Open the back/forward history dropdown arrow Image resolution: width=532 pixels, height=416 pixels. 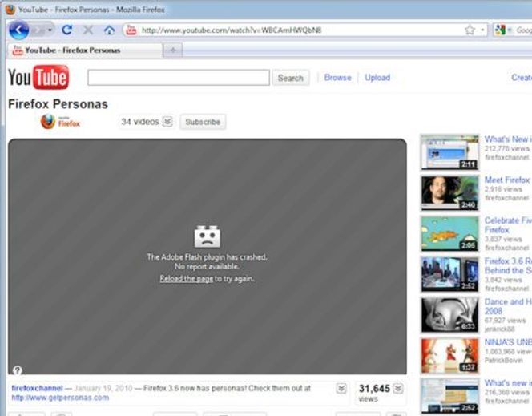pos(50,30)
